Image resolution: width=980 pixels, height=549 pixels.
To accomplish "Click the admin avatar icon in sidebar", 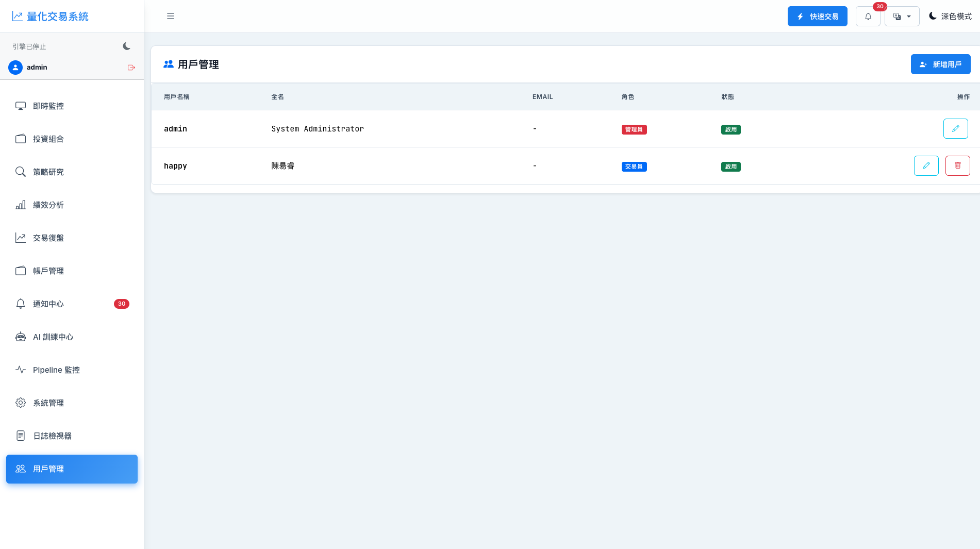I will click(x=15, y=68).
